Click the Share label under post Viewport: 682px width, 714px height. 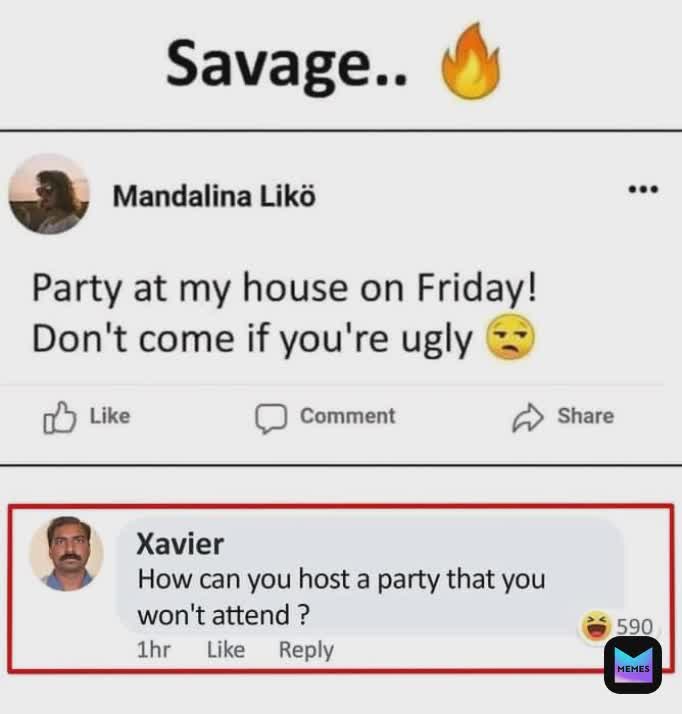(586, 415)
